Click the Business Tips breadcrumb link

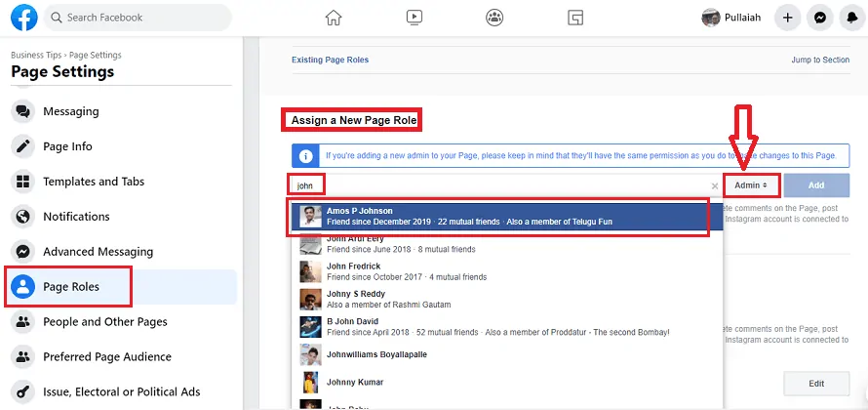click(x=36, y=55)
